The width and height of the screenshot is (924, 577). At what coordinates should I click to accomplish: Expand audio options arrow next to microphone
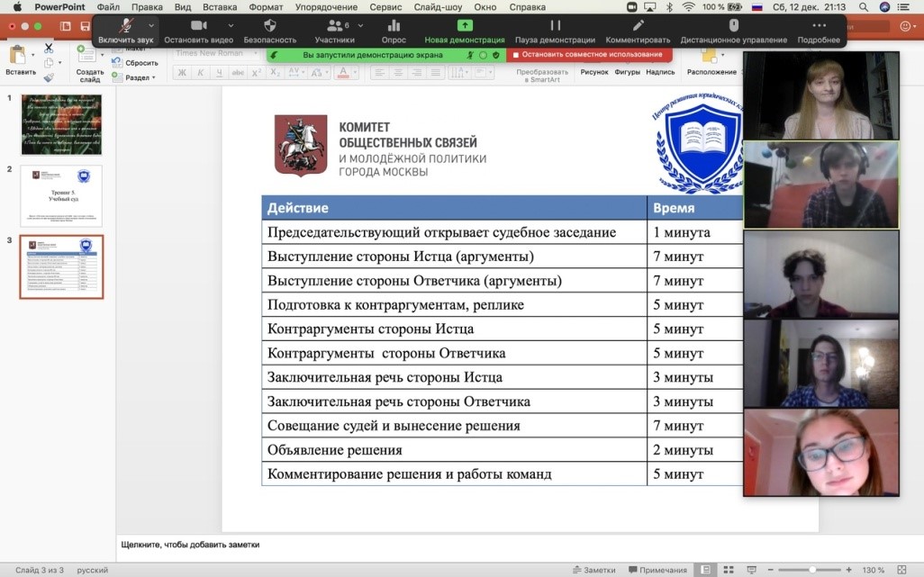tap(151, 26)
